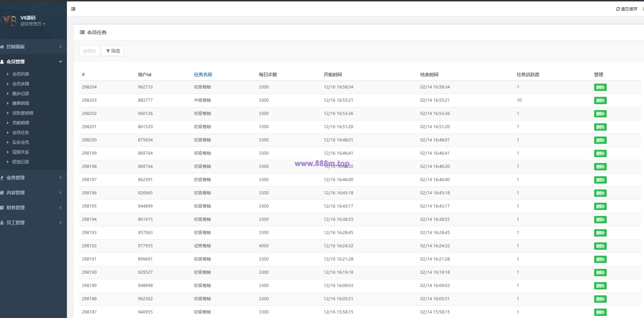Click the 财务管理 pie chart icon
Image resolution: width=644 pixels, height=318 pixels.
2,208
